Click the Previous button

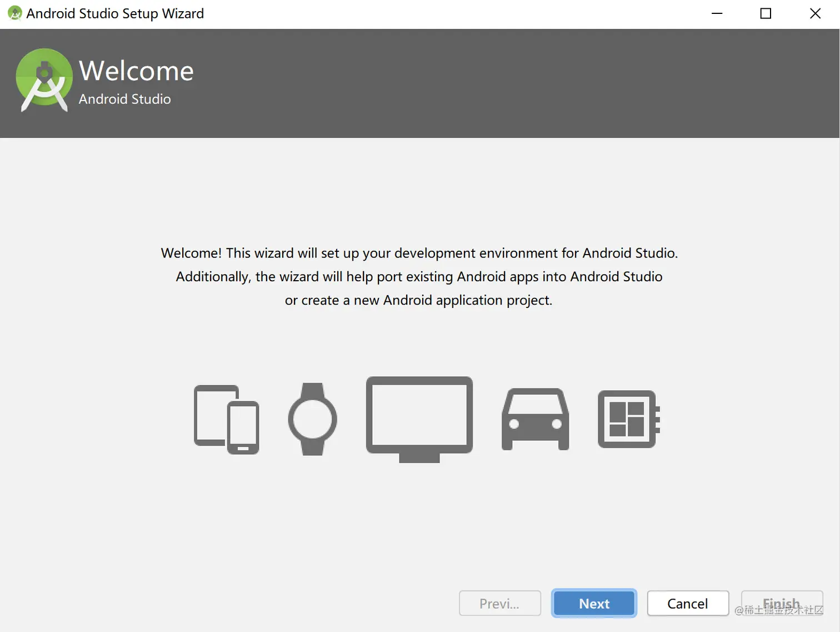499,603
